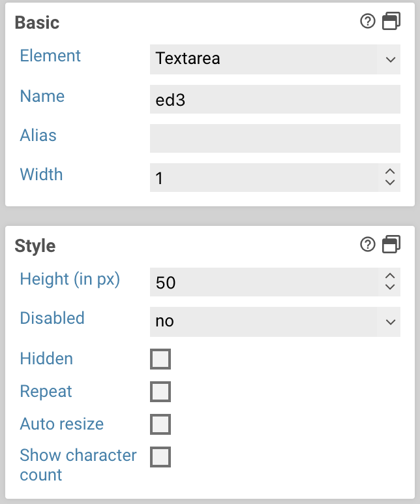
Task: Toggle the Auto resize checkbox
Action: coord(160,424)
